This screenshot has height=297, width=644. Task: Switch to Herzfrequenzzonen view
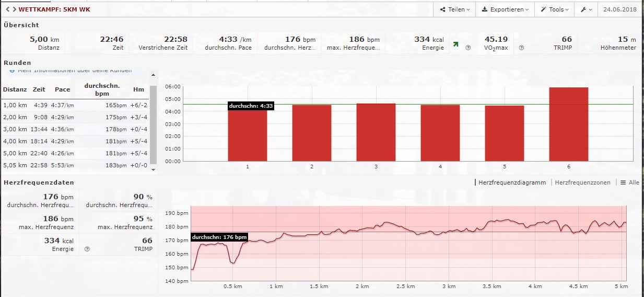583,182
